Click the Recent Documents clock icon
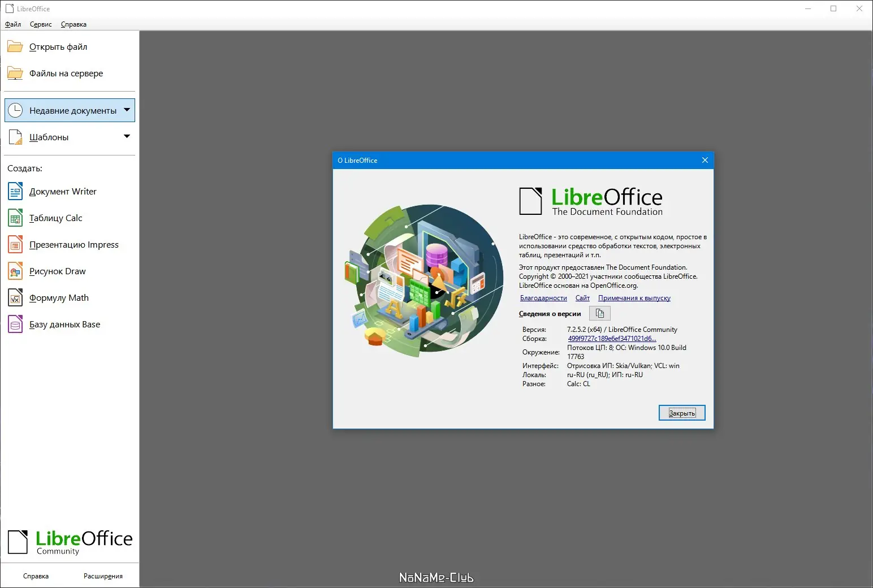Viewport: 873px width, 588px height. point(15,110)
